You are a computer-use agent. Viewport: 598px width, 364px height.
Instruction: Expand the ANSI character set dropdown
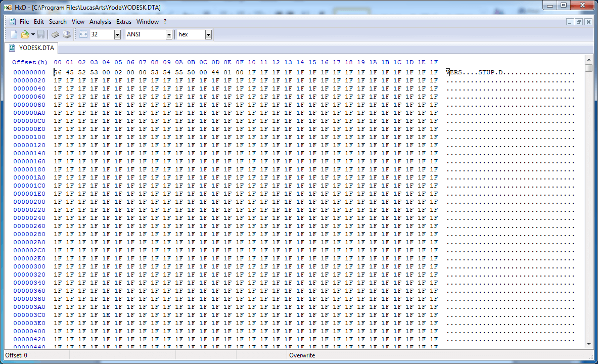[x=169, y=34]
